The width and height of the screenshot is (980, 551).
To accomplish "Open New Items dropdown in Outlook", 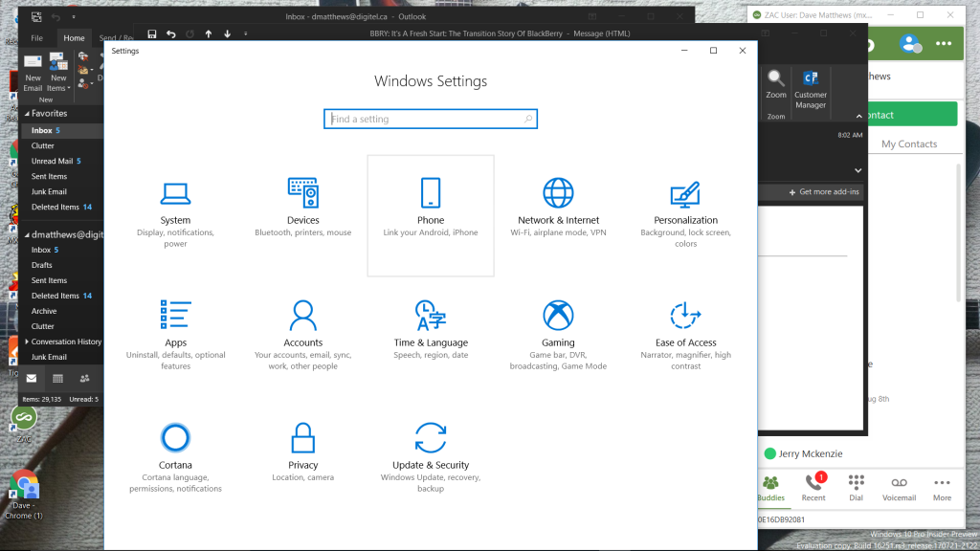I will (x=58, y=73).
